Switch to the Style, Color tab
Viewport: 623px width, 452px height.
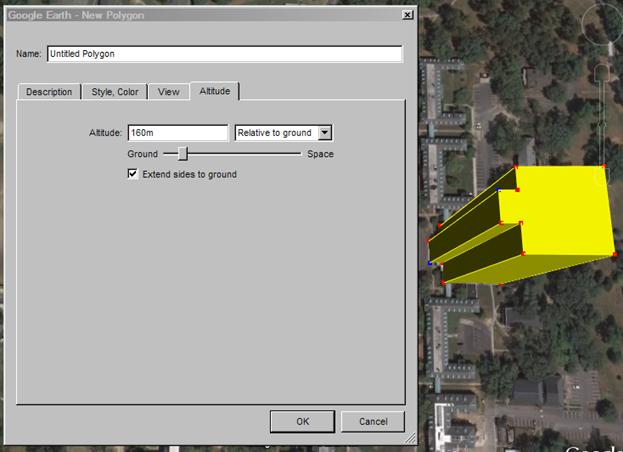tap(115, 92)
